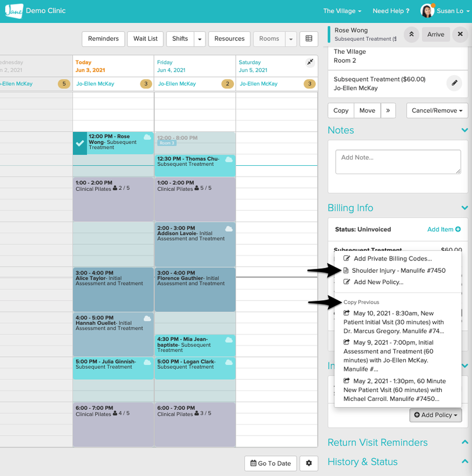472x476 pixels.
Task: Click the double arrow button beside Move
Action: coord(388,110)
